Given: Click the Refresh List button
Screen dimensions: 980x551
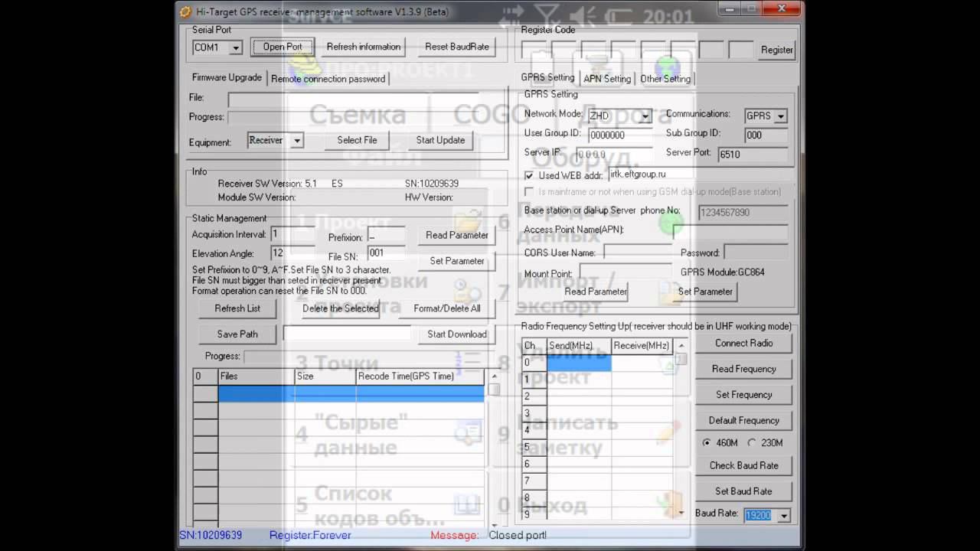Looking at the screenshot, I should click(x=237, y=308).
